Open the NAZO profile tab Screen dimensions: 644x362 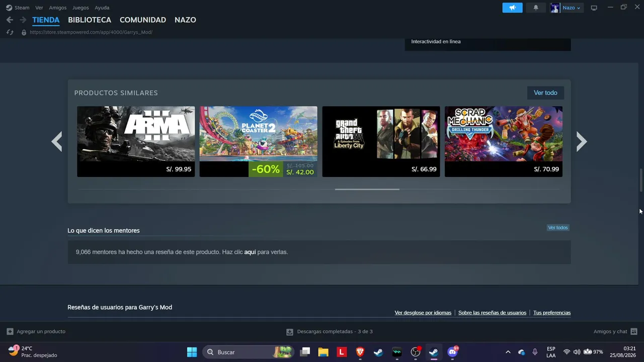click(185, 20)
